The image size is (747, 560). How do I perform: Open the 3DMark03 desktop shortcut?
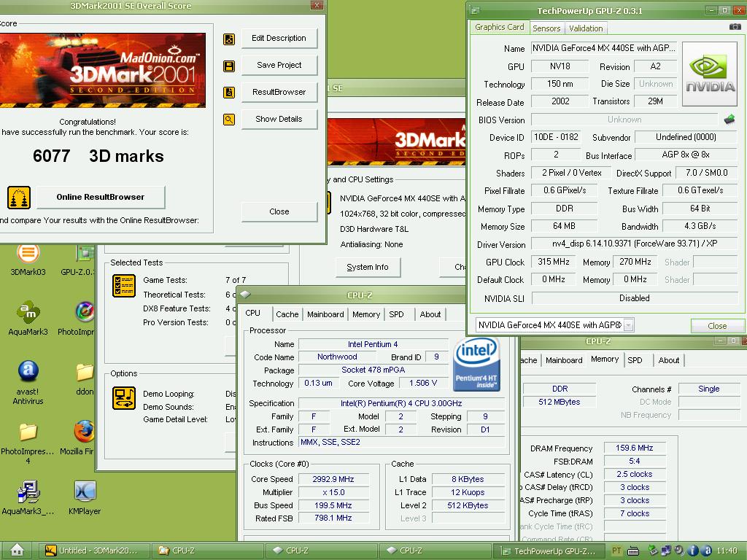coord(28,254)
